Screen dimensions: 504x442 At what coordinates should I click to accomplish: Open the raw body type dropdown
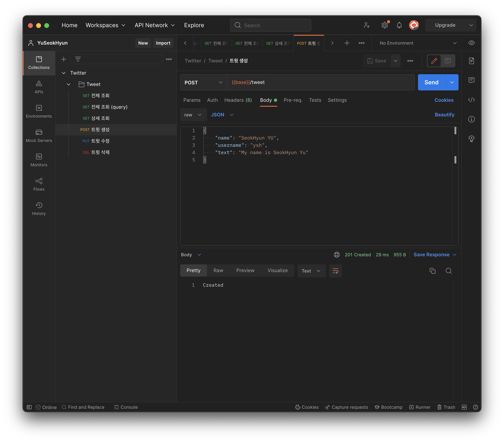pyautogui.click(x=193, y=115)
